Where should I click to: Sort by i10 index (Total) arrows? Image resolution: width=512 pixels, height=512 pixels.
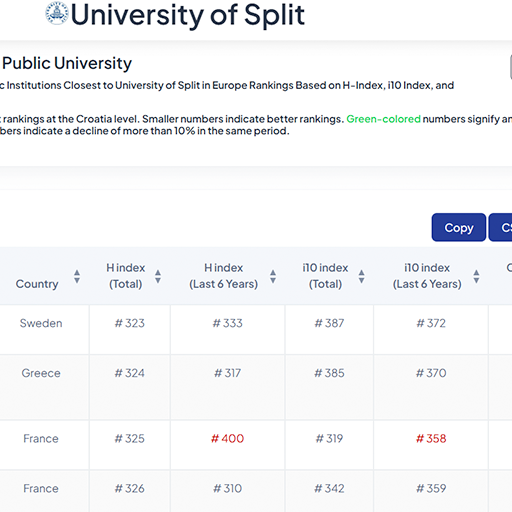(361, 276)
